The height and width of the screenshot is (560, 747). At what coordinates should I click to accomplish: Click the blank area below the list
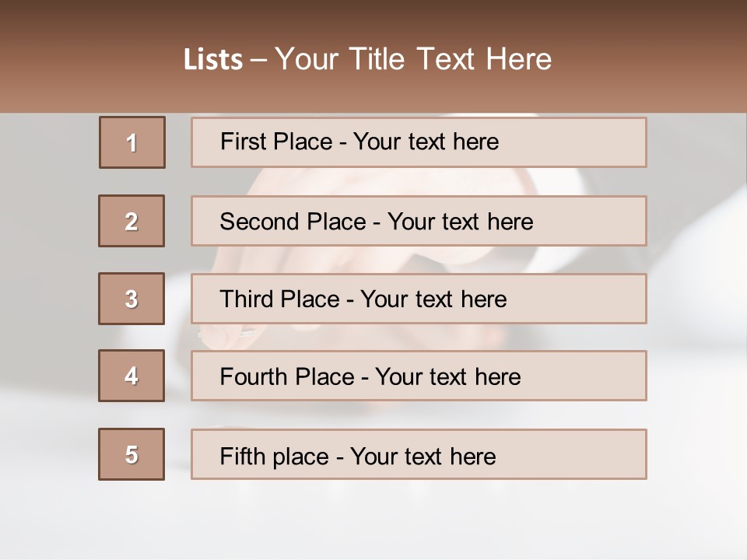tap(373, 521)
